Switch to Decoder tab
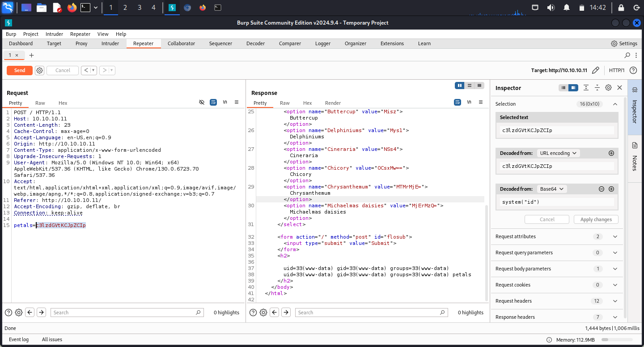The image size is (644, 347). (x=255, y=43)
